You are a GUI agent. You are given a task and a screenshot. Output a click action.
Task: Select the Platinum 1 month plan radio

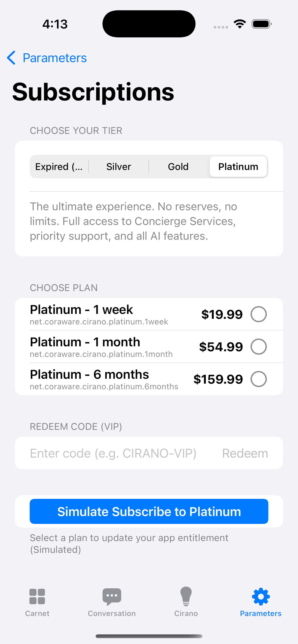259,347
